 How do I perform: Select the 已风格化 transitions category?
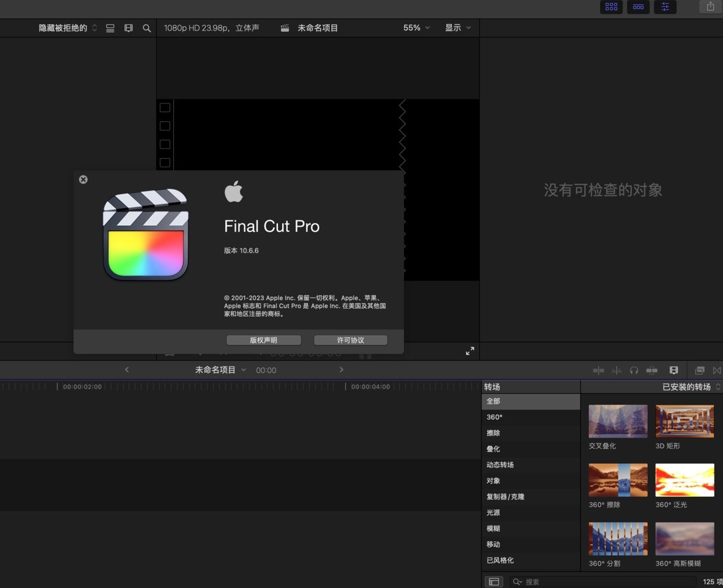pos(531,560)
